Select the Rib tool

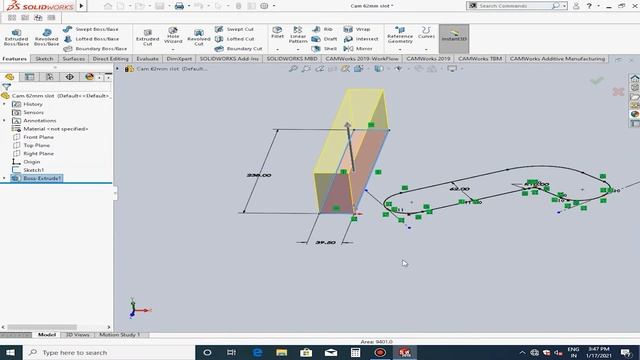pos(322,29)
